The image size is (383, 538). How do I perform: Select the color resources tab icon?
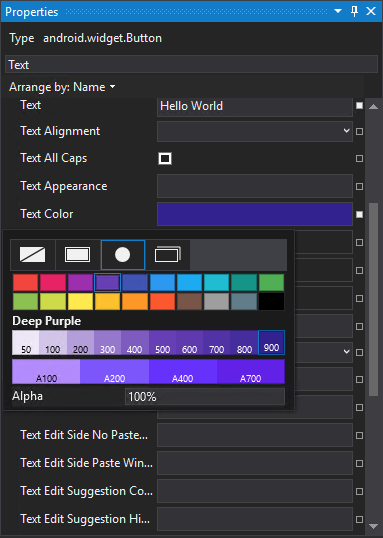click(167, 255)
